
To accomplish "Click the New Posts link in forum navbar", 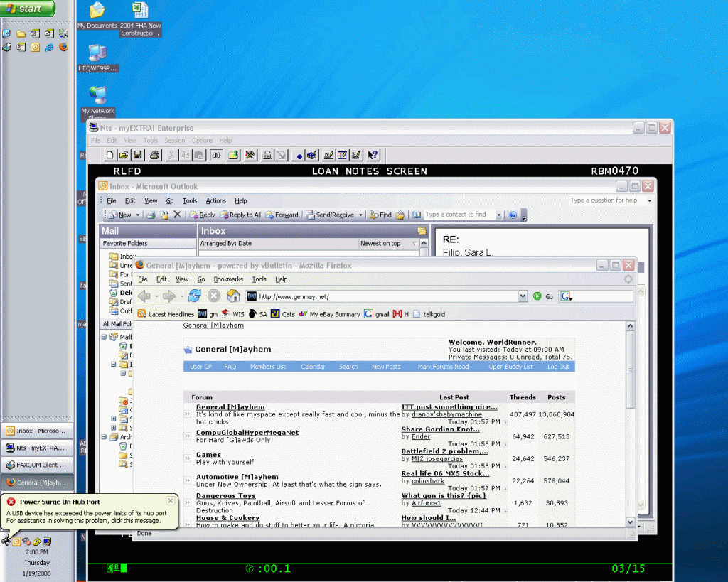I will [386, 367].
